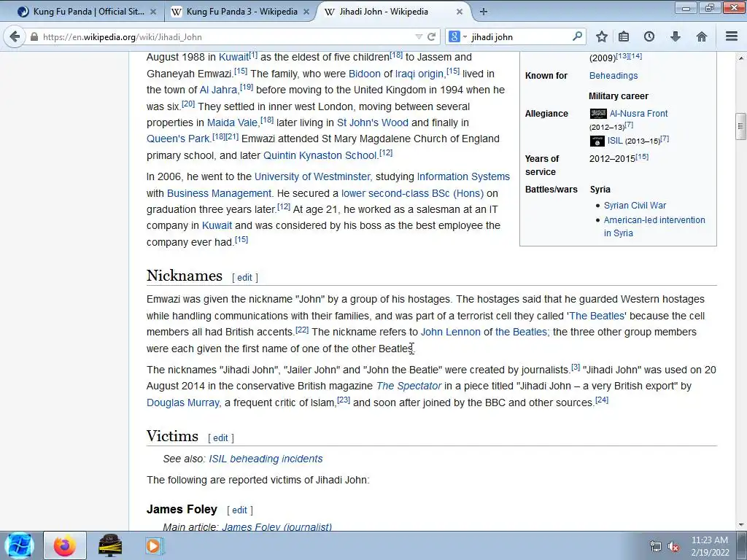Screen dimensions: 747x560
Task: Click the Al-Nusra Front flag image
Action: [x=598, y=114]
